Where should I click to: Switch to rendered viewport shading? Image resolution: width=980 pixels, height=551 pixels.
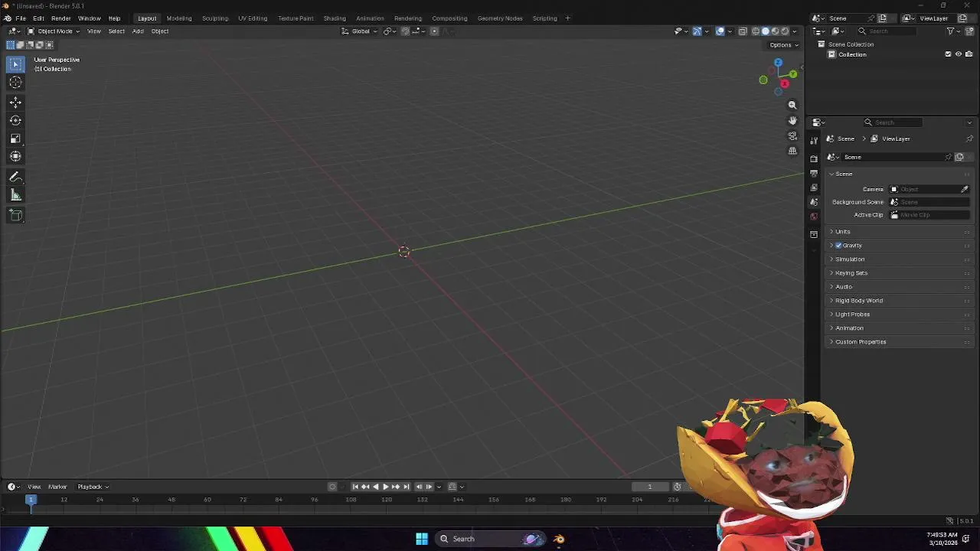785,31
